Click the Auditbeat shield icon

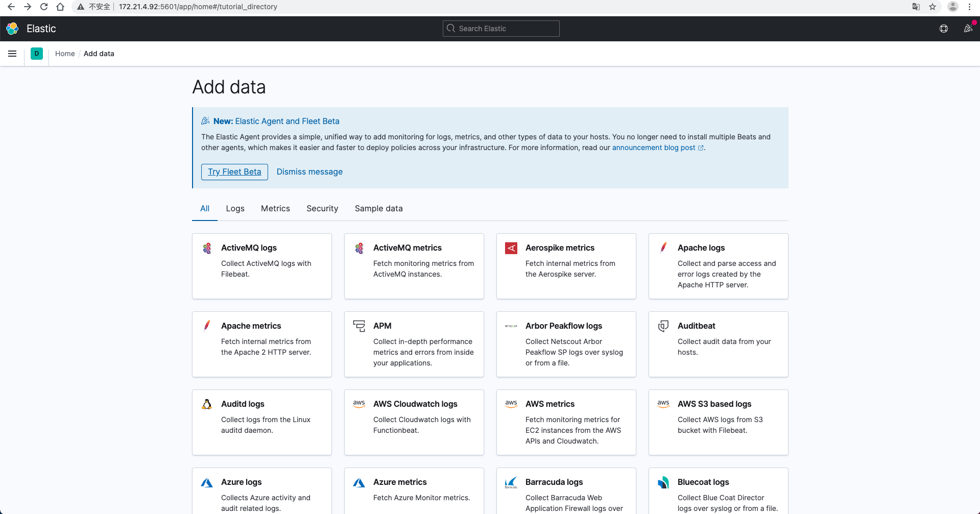pyautogui.click(x=663, y=326)
